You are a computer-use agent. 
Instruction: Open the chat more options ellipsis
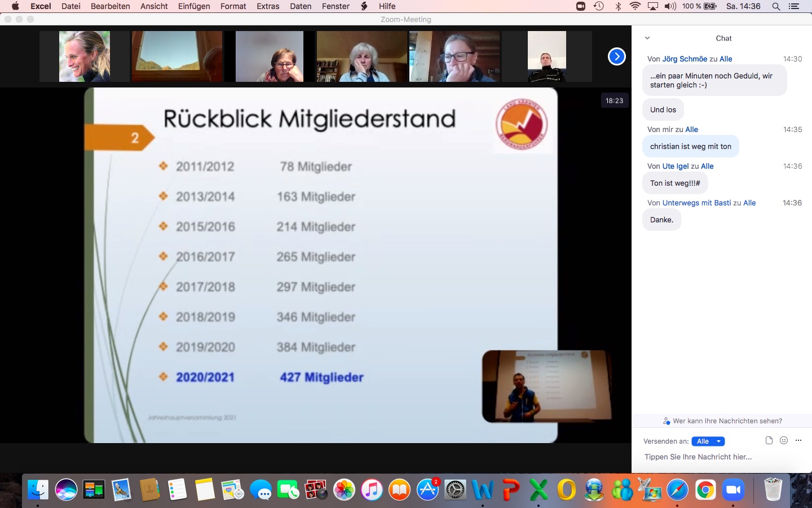[x=798, y=440]
